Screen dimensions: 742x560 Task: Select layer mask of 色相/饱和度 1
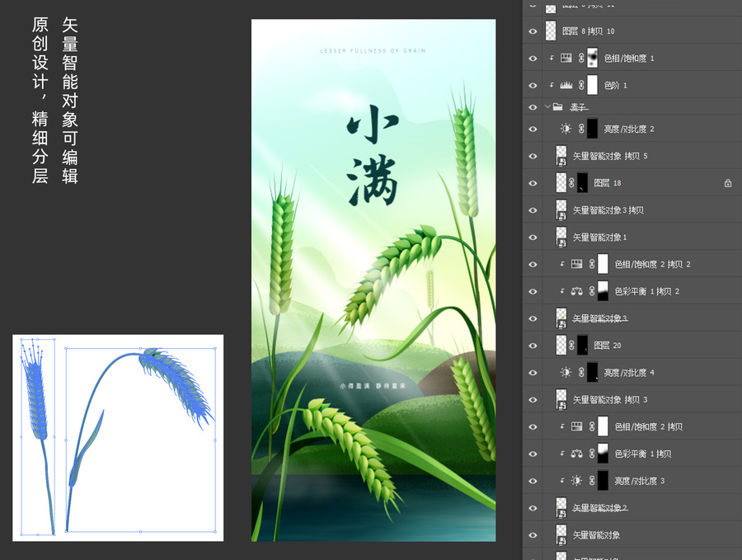pyautogui.click(x=592, y=59)
